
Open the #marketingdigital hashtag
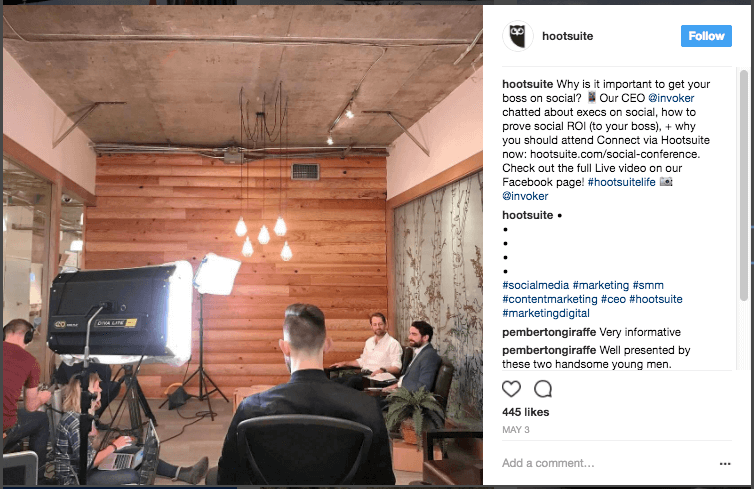(x=546, y=313)
